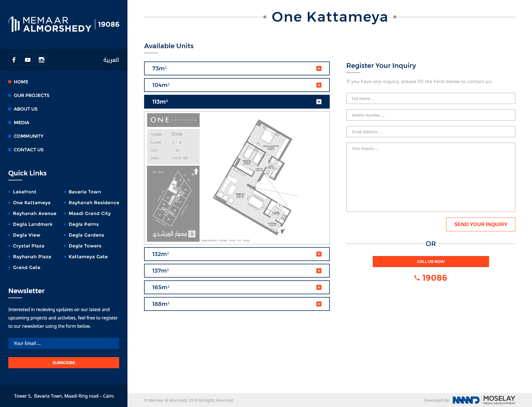Click the Tower 5 Bavaria Town address

point(64,396)
